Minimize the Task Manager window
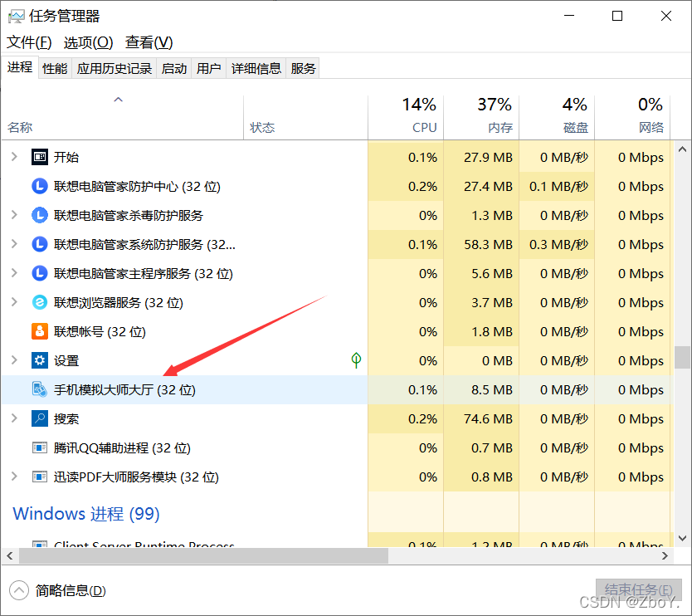692x616 pixels. click(x=569, y=16)
